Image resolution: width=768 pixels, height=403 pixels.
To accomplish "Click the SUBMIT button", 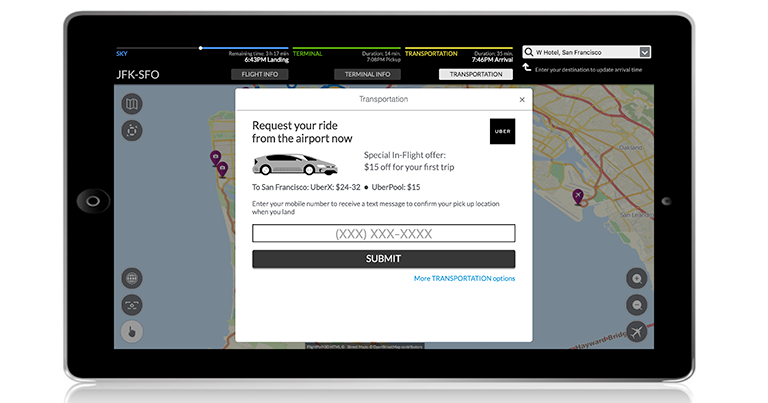I will (x=384, y=259).
